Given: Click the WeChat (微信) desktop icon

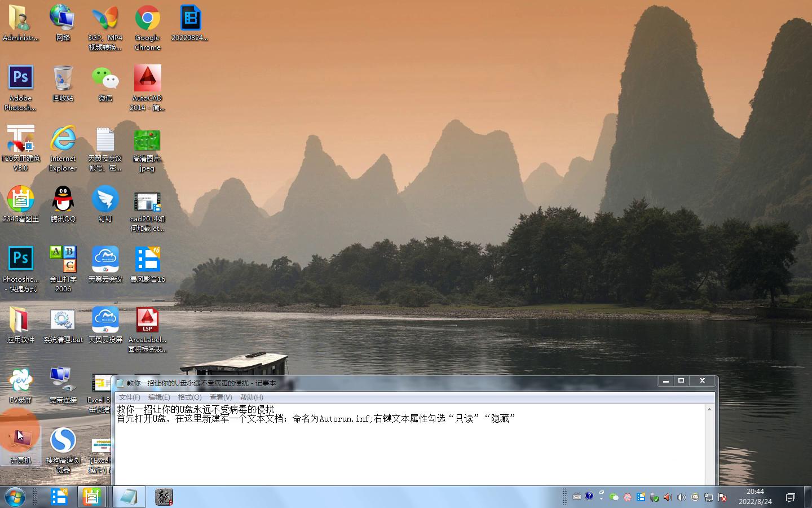Looking at the screenshot, I should [105, 79].
